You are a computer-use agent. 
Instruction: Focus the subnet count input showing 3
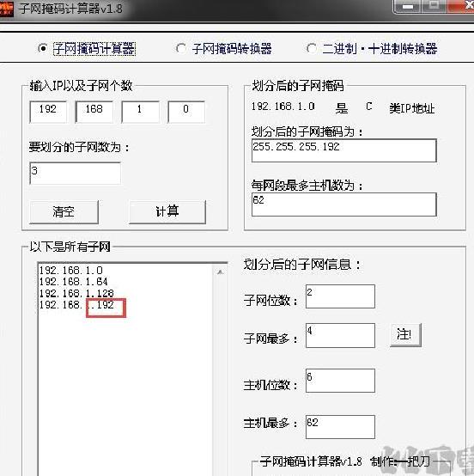[x=75, y=173]
